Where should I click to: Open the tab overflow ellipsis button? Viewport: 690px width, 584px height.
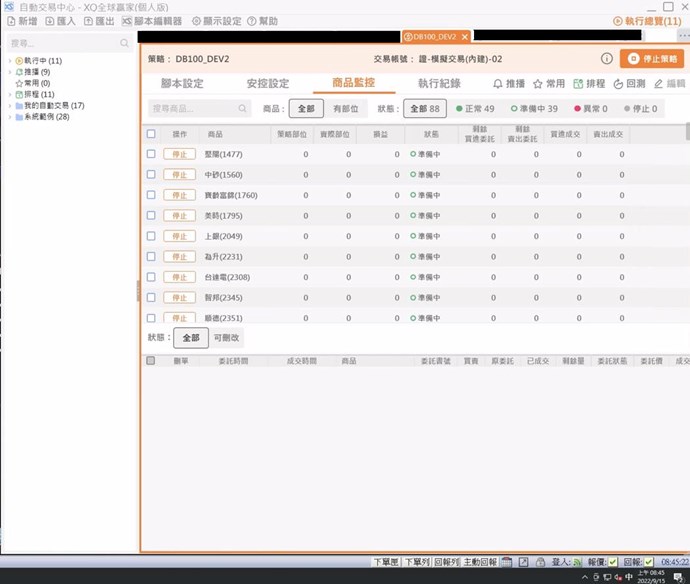pos(683,36)
